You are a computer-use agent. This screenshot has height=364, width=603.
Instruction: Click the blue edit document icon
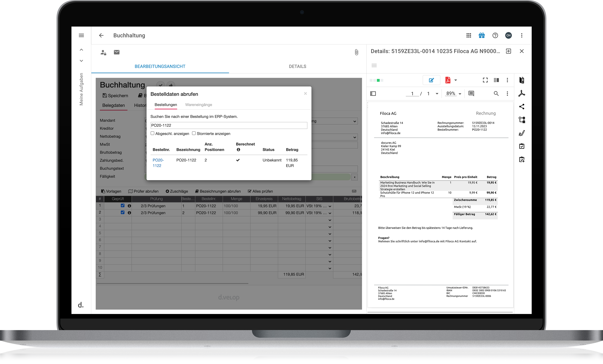(x=431, y=80)
